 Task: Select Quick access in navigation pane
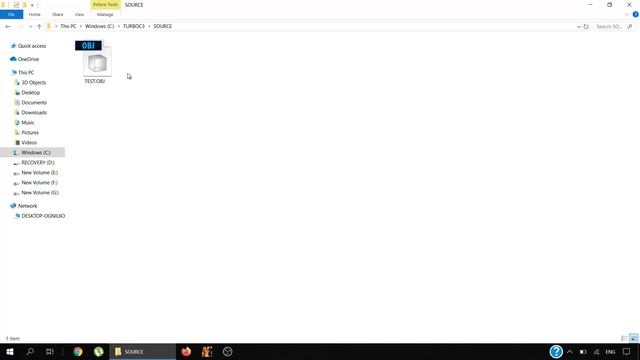click(x=32, y=46)
